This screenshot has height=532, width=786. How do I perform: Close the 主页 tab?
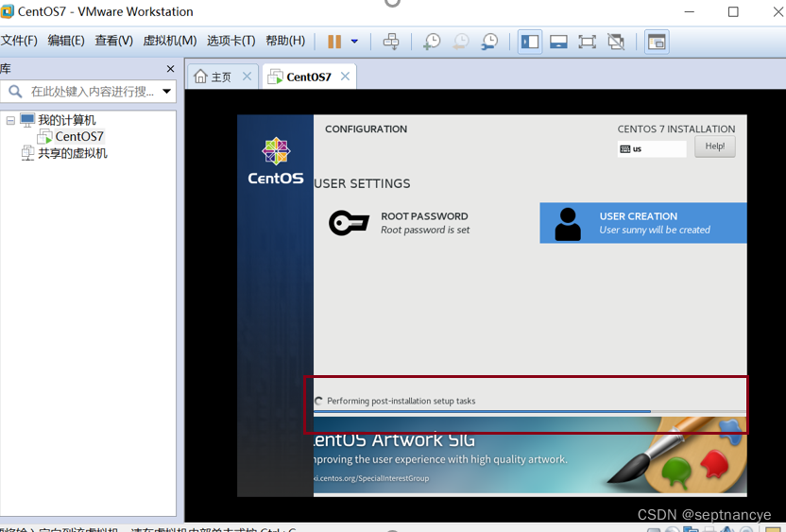[x=248, y=77]
